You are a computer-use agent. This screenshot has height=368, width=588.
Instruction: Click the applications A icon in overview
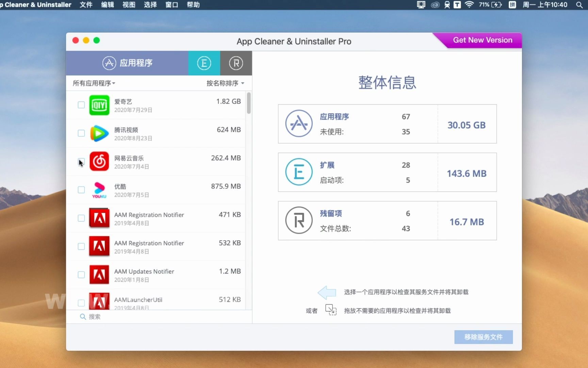[299, 123]
